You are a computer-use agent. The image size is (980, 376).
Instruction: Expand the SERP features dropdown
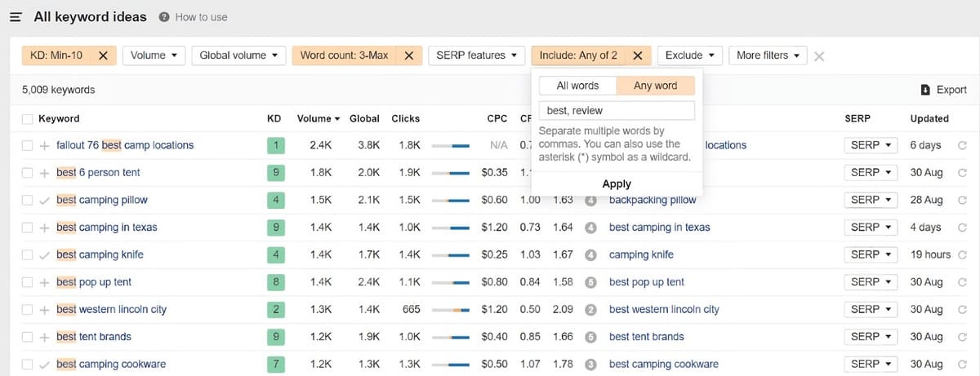click(x=476, y=55)
